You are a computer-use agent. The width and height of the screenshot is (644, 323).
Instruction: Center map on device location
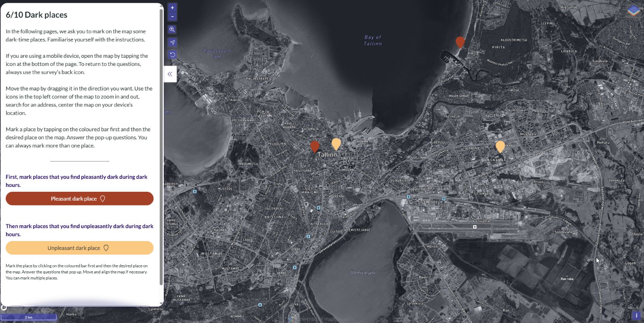click(x=172, y=42)
